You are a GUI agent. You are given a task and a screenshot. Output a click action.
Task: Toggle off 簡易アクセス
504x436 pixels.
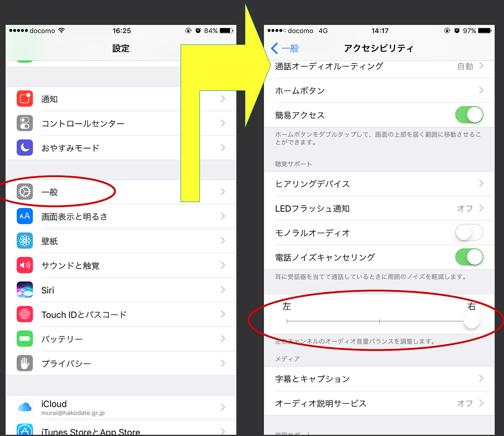469,114
